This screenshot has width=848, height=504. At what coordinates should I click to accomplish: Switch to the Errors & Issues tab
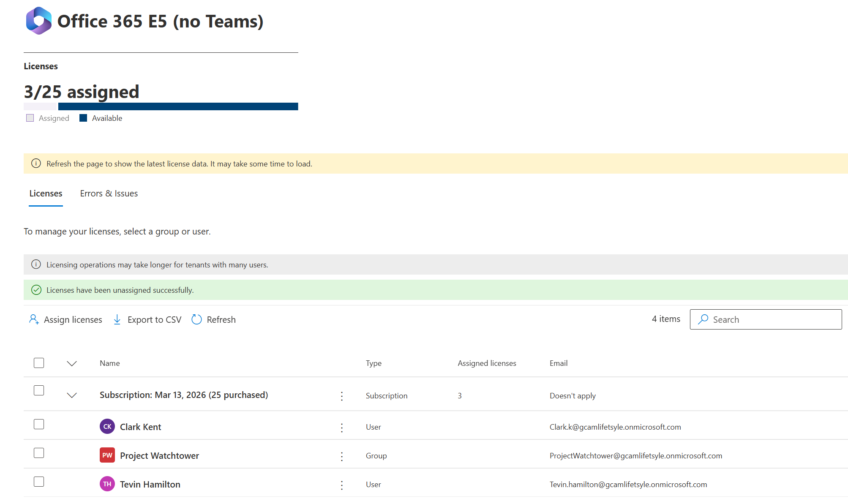point(109,193)
